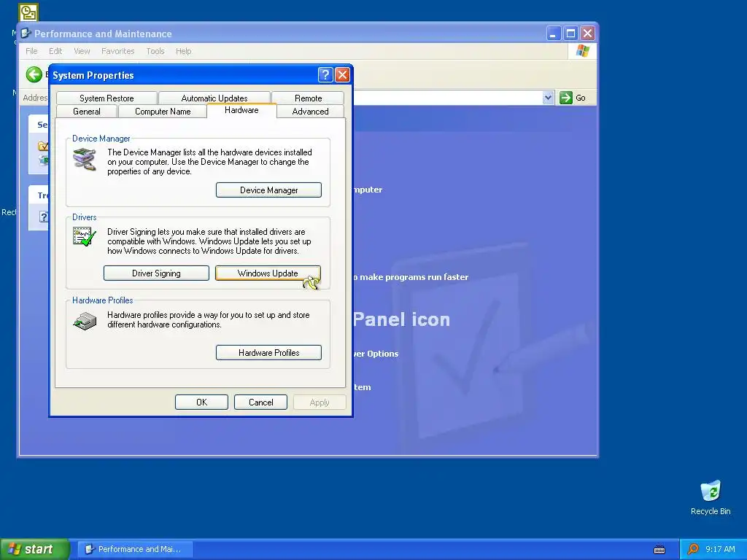Open the View menu in Performance and Maintenance

pos(82,51)
